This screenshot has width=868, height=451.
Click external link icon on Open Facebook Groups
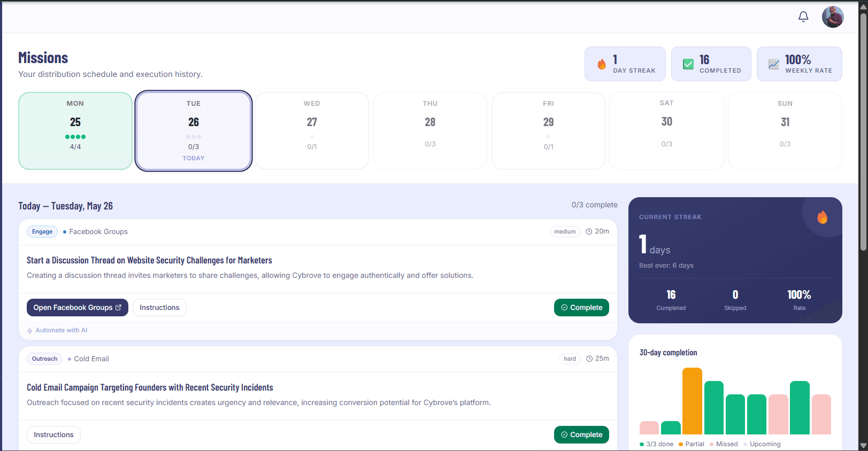tap(118, 307)
